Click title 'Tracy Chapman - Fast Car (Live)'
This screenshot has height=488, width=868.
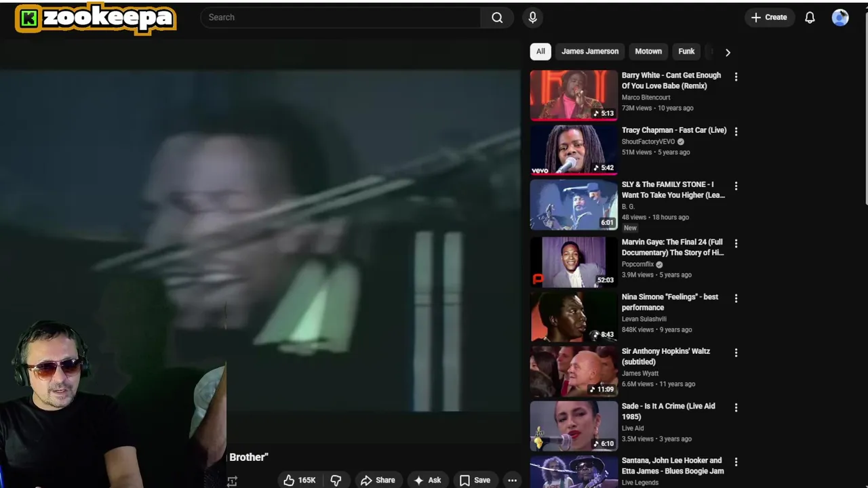(x=674, y=130)
